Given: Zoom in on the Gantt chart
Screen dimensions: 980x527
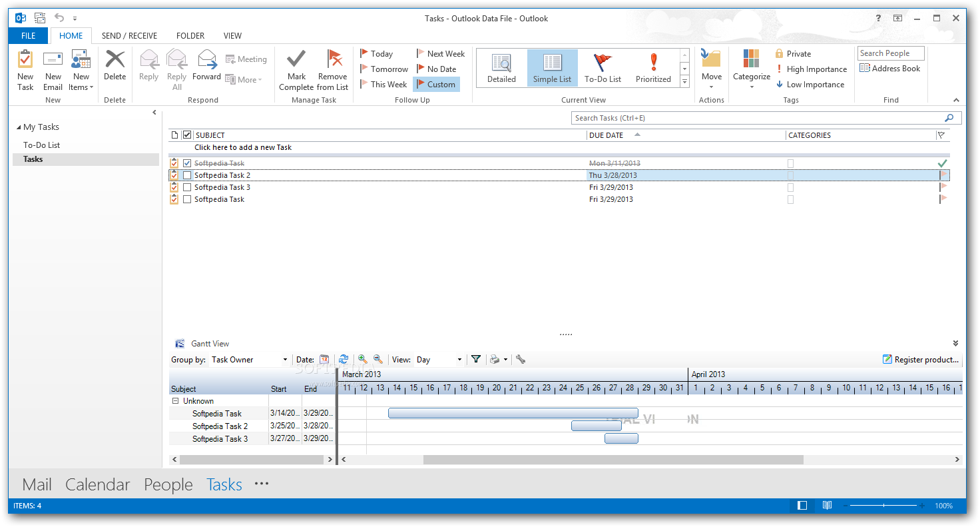Looking at the screenshot, I should [x=362, y=360].
